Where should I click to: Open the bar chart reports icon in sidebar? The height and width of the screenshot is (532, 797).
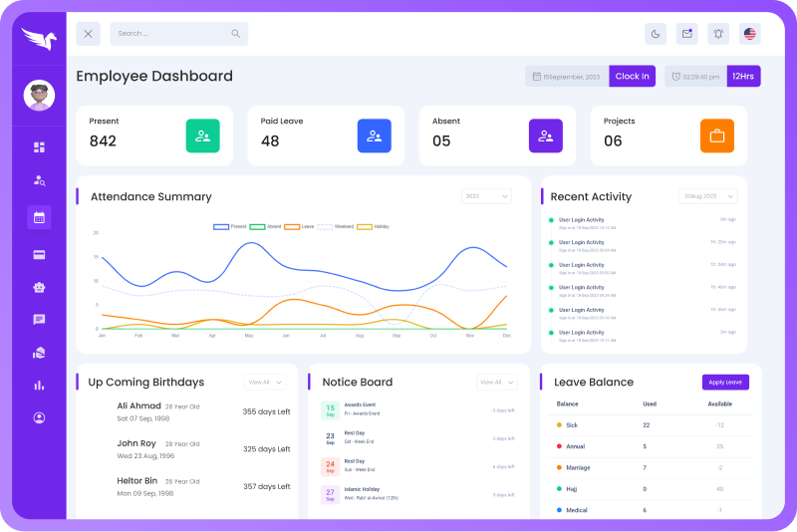pyautogui.click(x=39, y=385)
